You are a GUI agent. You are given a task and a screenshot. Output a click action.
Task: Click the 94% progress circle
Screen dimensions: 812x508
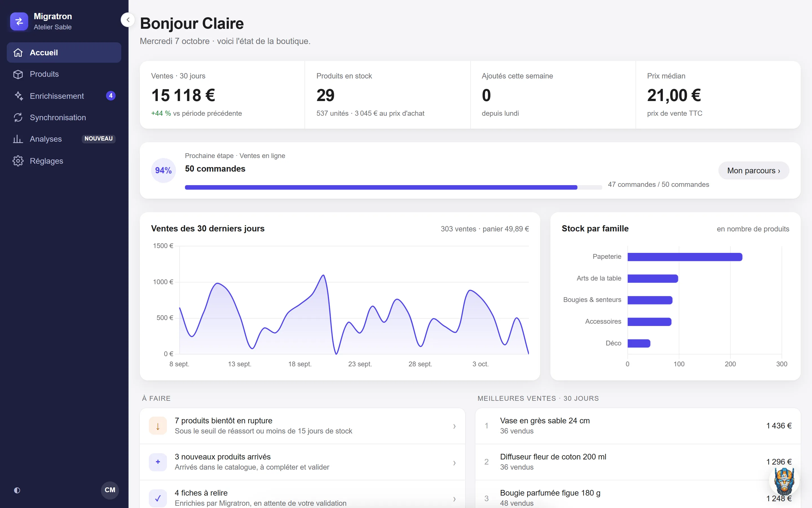[164, 170]
